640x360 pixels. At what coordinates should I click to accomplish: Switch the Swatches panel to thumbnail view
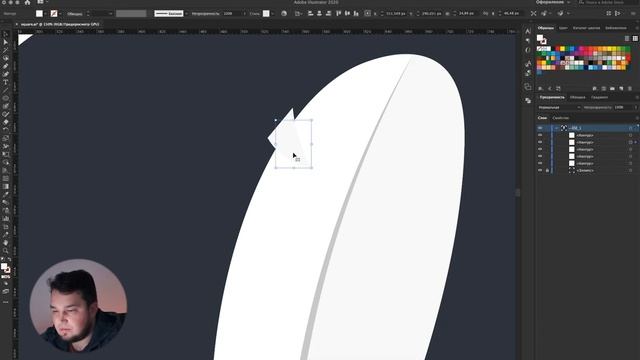click(x=635, y=38)
